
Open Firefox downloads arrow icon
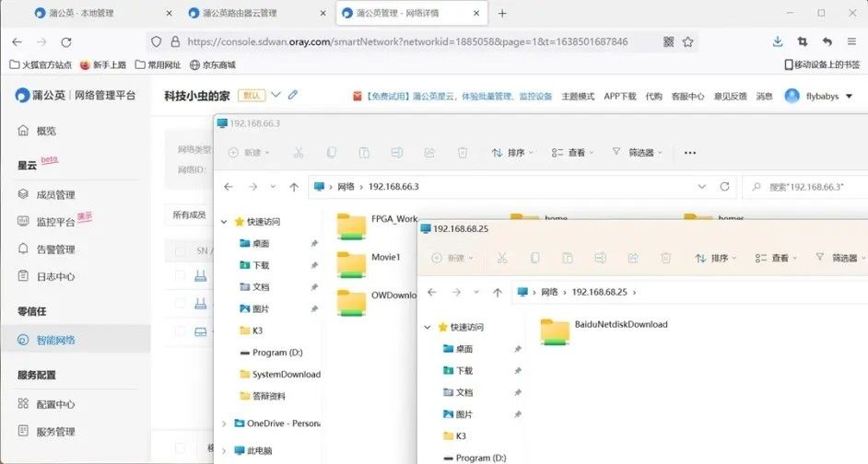(778, 41)
